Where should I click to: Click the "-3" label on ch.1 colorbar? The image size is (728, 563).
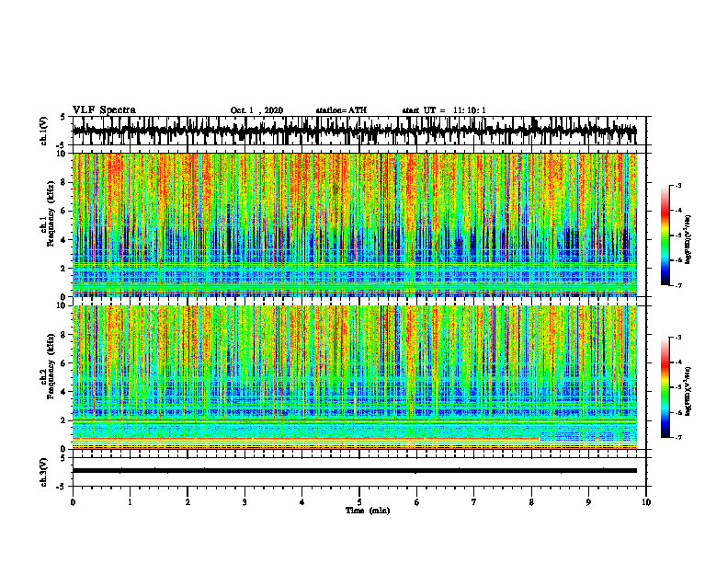pos(678,186)
